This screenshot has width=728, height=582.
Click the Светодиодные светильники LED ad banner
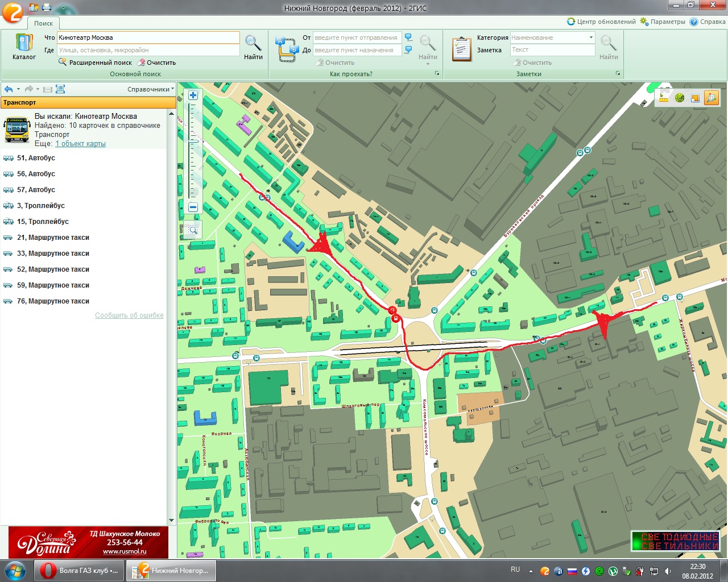(x=676, y=541)
